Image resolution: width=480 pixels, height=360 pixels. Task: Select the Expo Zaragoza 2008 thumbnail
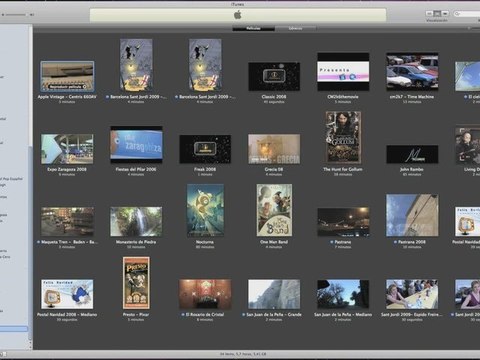point(67,149)
